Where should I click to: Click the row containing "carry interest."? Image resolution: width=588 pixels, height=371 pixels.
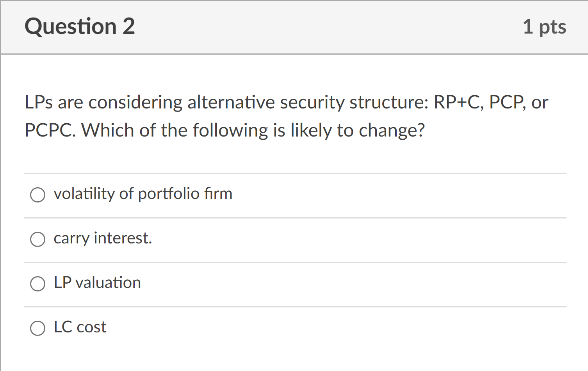pos(293,239)
